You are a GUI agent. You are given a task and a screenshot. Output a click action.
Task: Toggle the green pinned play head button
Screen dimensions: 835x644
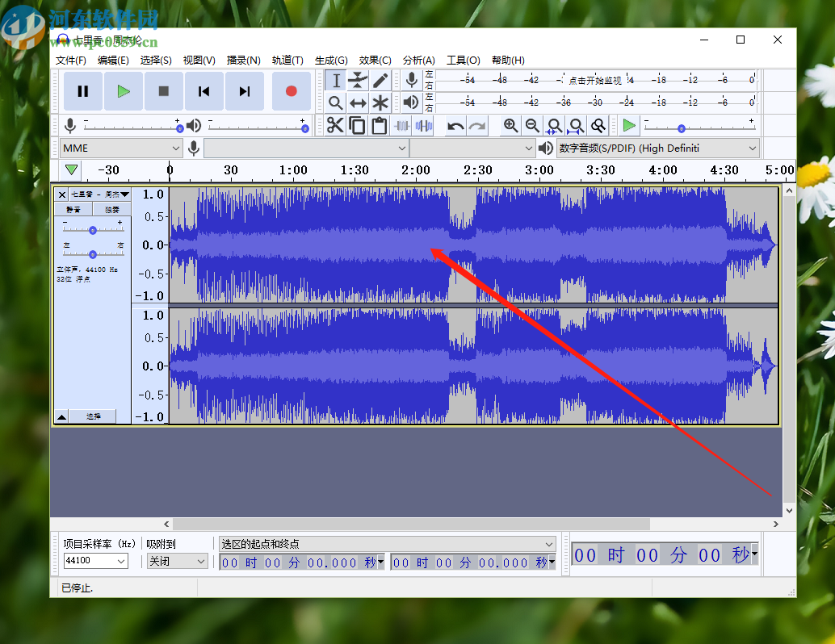point(72,169)
